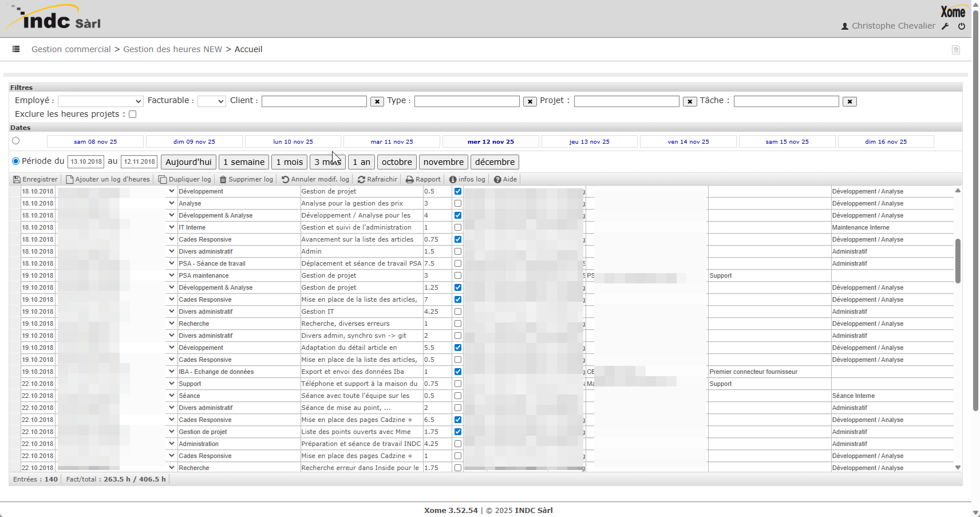Click the Client filter input field
980x517 pixels.
tap(314, 101)
